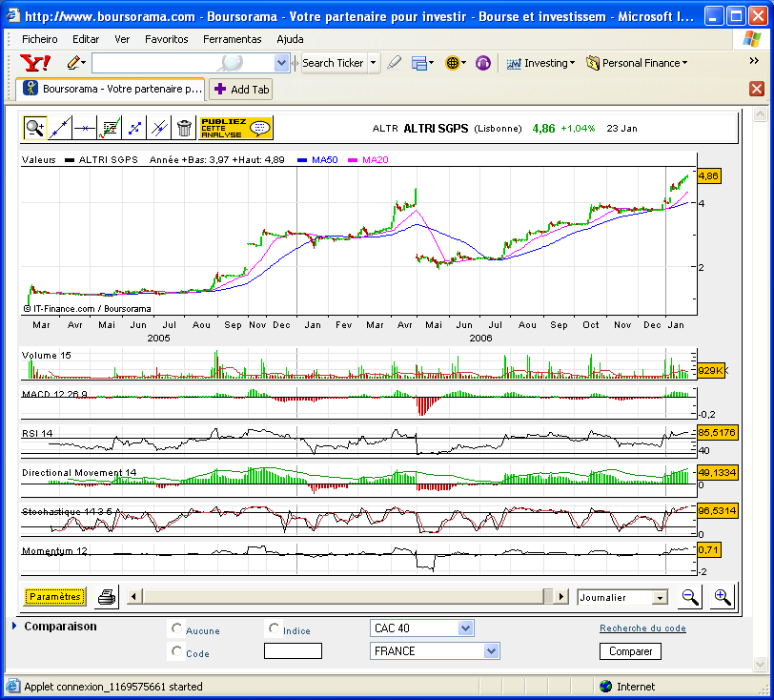Click the Publiez cette analyse button

[x=235, y=129]
